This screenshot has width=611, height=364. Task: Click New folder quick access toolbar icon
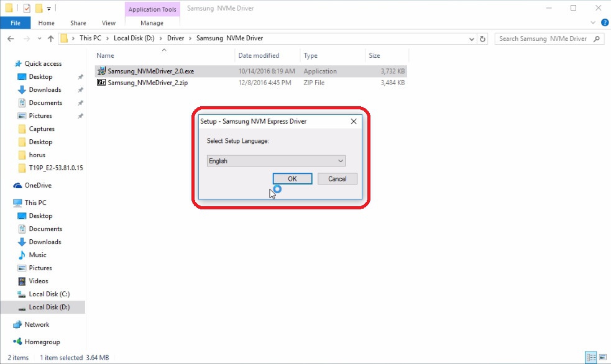(39, 8)
